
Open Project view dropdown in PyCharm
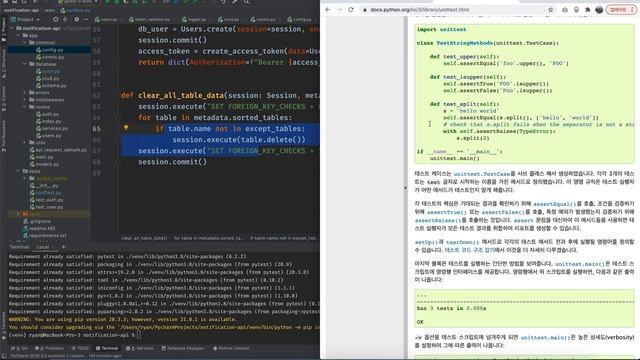click(25, 19)
